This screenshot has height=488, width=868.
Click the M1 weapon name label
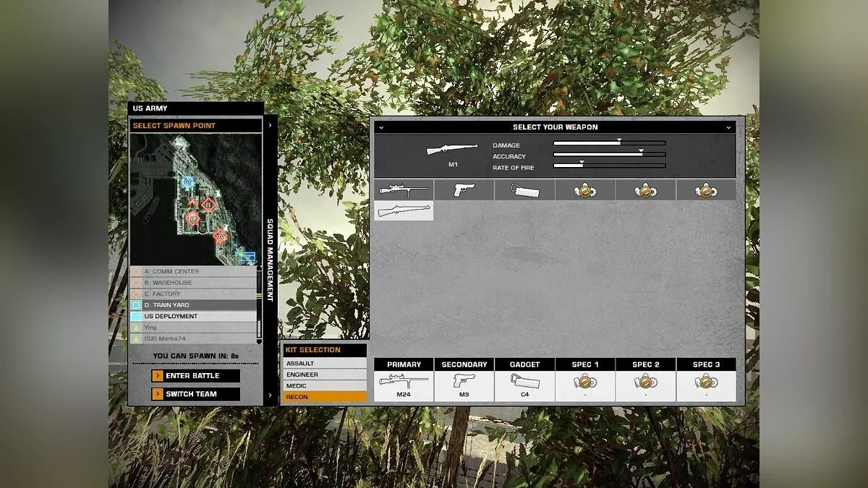(453, 165)
